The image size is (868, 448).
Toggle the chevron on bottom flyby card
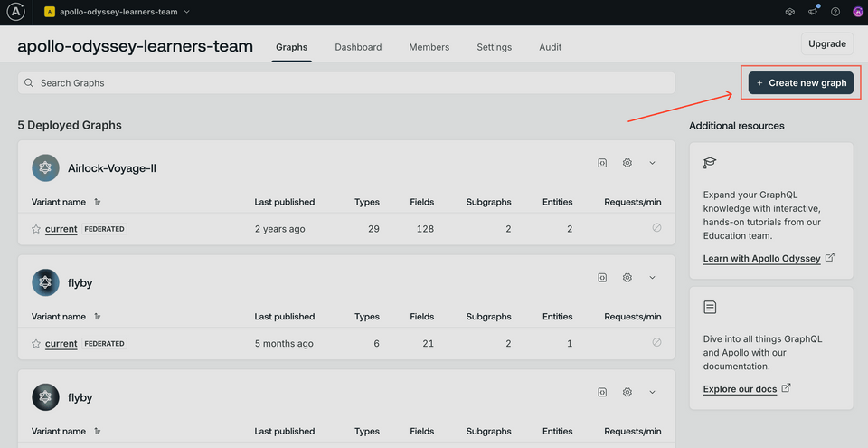652,393
